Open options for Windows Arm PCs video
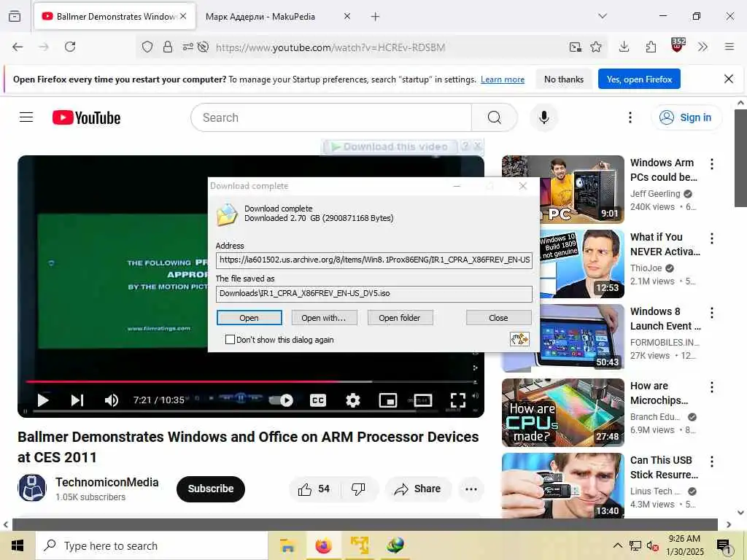Image resolution: width=747 pixels, height=560 pixels. (712, 164)
